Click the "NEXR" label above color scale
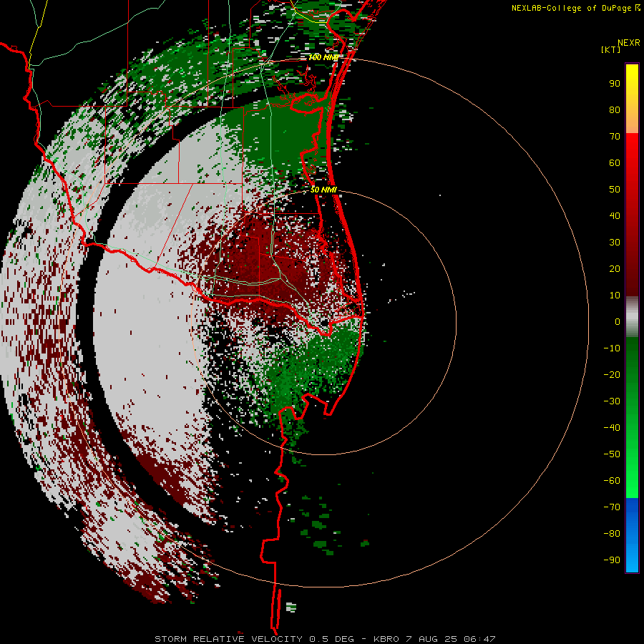644x644 pixels. [x=629, y=43]
